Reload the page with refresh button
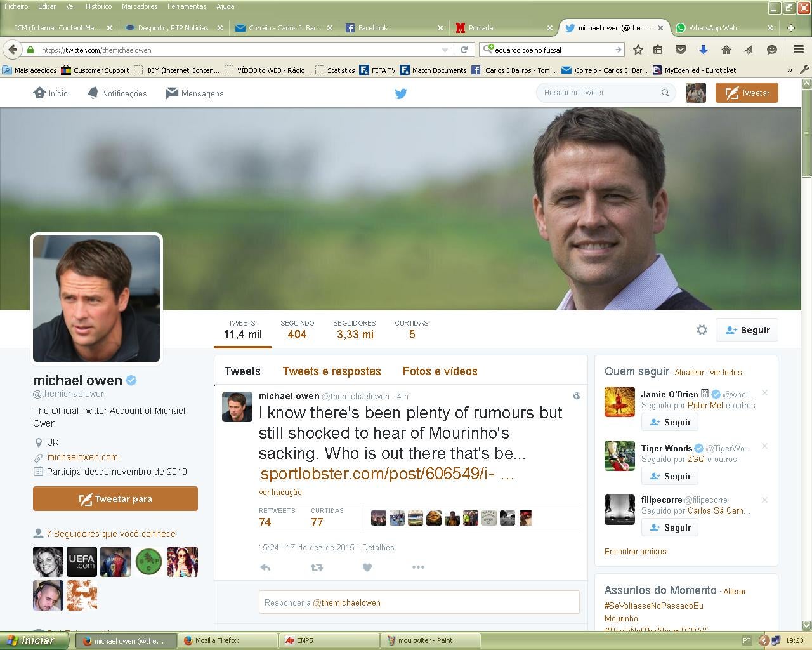This screenshot has width=812, height=650. 464,50
